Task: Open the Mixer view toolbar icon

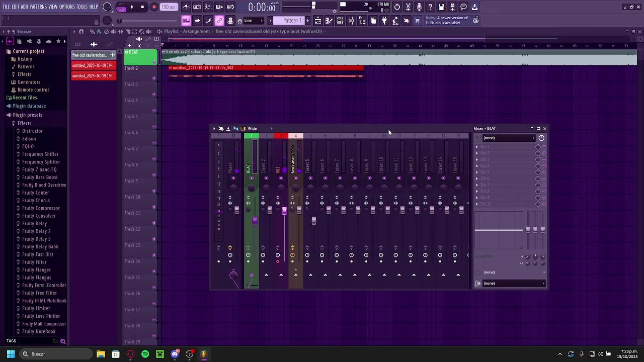Action: (x=351, y=21)
